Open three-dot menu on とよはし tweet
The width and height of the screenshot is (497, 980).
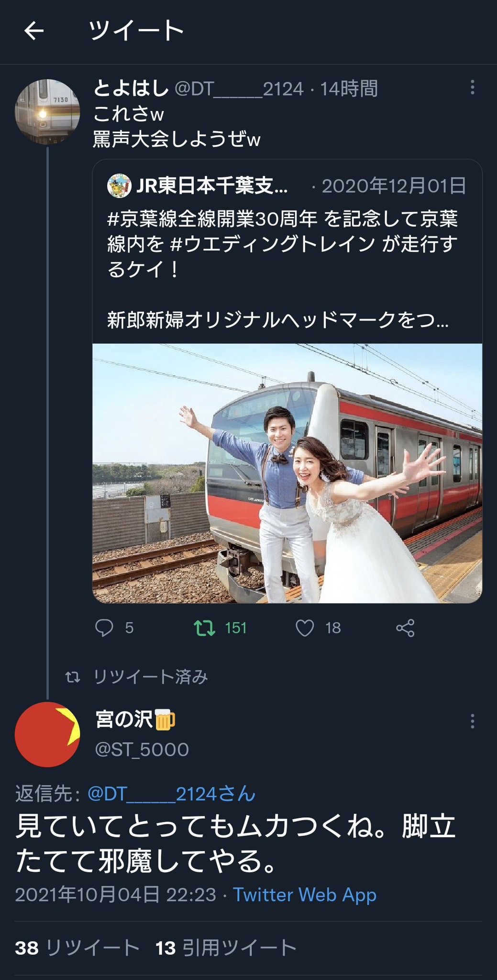472,87
